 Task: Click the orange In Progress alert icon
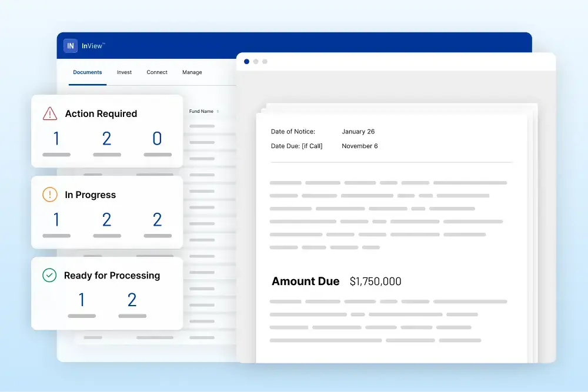click(50, 195)
